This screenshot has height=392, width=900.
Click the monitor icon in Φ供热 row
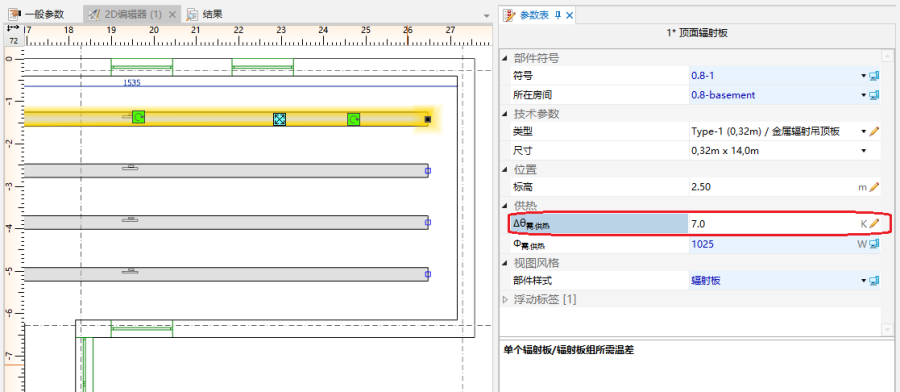[x=874, y=244]
